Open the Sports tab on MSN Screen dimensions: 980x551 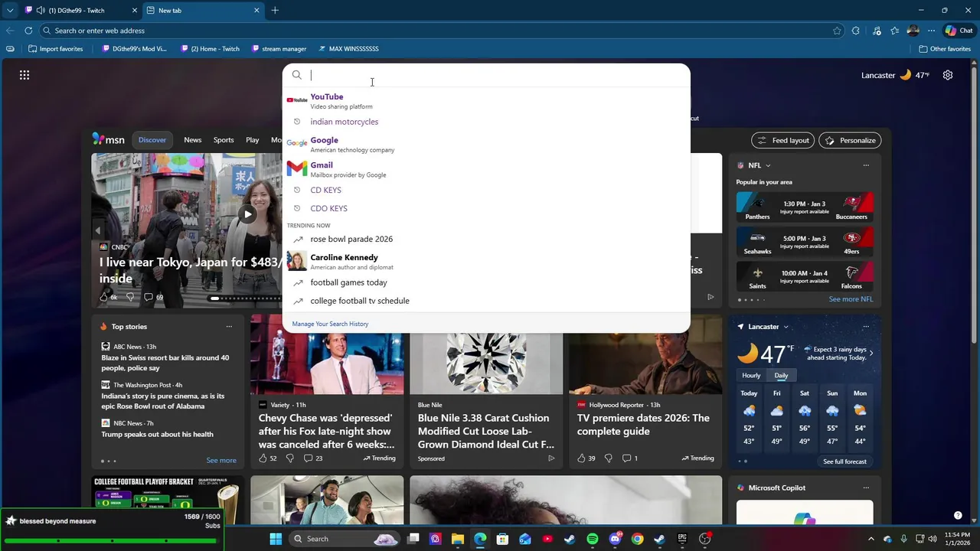[224, 140]
